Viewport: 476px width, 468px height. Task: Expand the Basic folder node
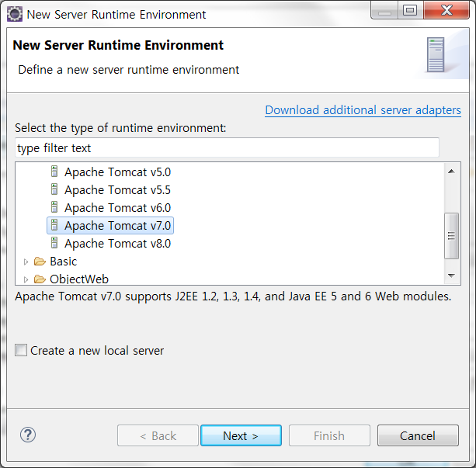coord(26,262)
